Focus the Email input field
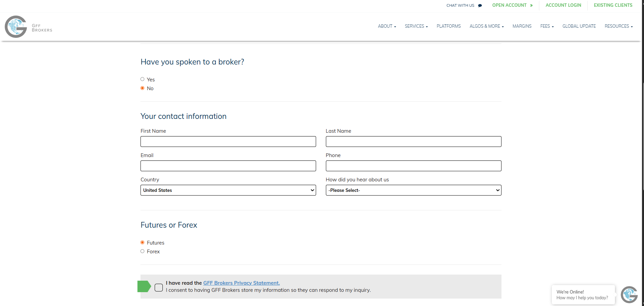 pos(228,166)
